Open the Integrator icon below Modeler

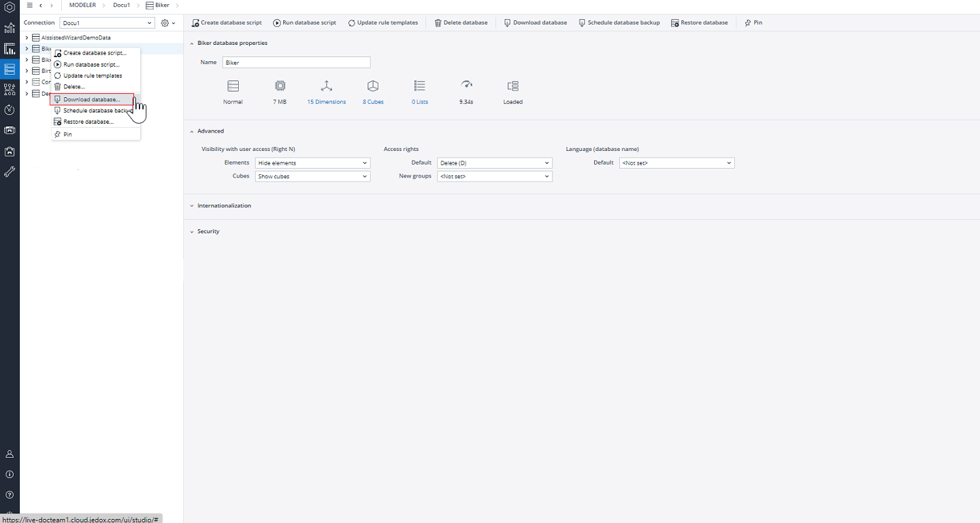(x=9, y=88)
